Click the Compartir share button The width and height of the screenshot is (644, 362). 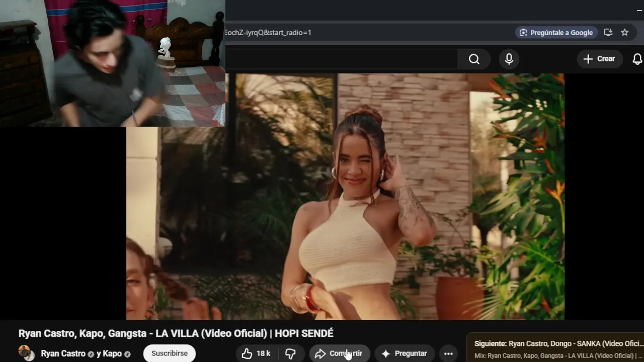(x=339, y=353)
